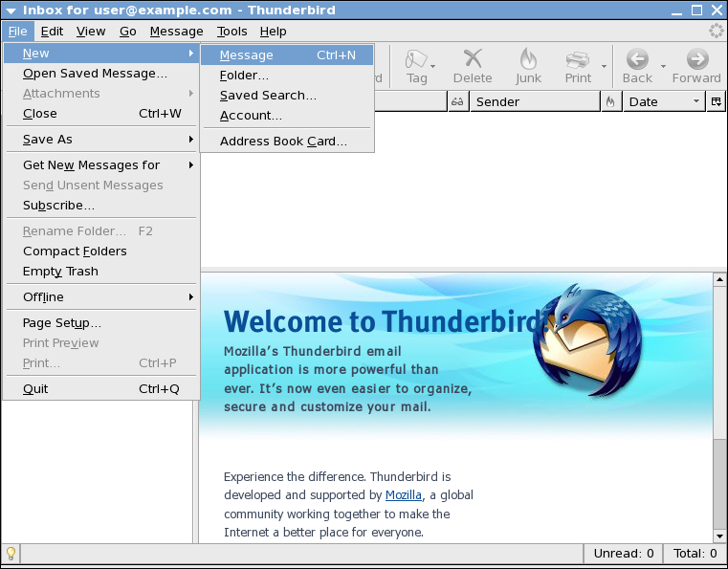Select Open Saved Message... menu item
Image resolution: width=728 pixels, height=569 pixels.
pyautogui.click(x=101, y=74)
